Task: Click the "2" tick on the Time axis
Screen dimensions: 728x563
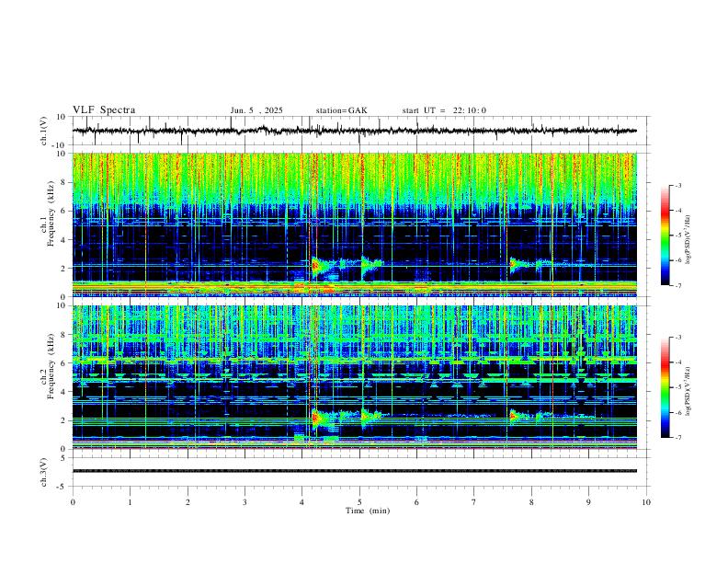Action: pos(188,502)
